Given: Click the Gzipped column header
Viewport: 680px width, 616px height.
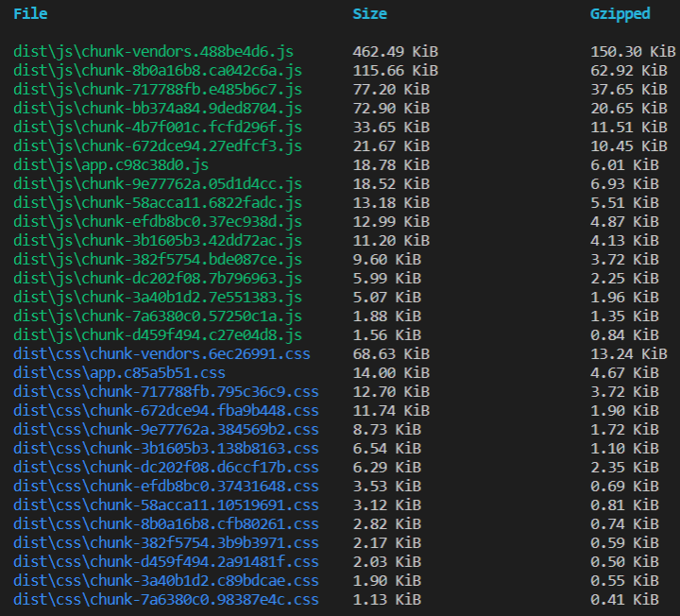Looking at the screenshot, I should [620, 14].
